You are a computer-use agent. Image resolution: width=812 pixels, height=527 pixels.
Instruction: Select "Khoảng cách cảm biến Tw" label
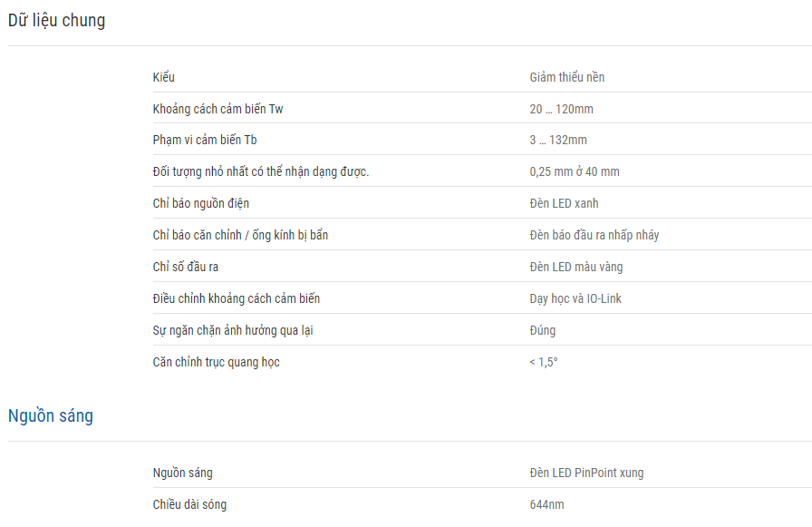[218, 109]
